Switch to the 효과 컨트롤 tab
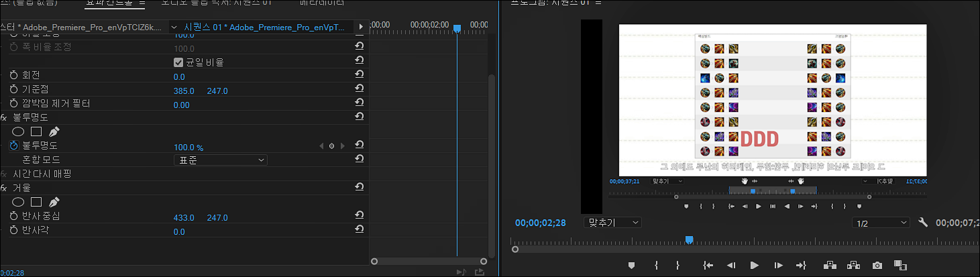Screen dimensions: 980x277 tap(110, 3)
